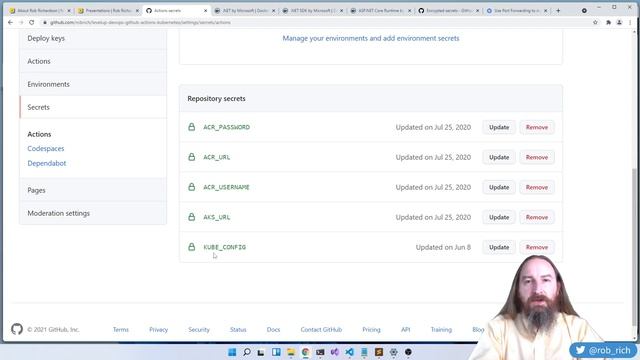Update the KUBE_CONFIG secret
Image resolution: width=640 pixels, height=360 pixels.
tap(499, 247)
